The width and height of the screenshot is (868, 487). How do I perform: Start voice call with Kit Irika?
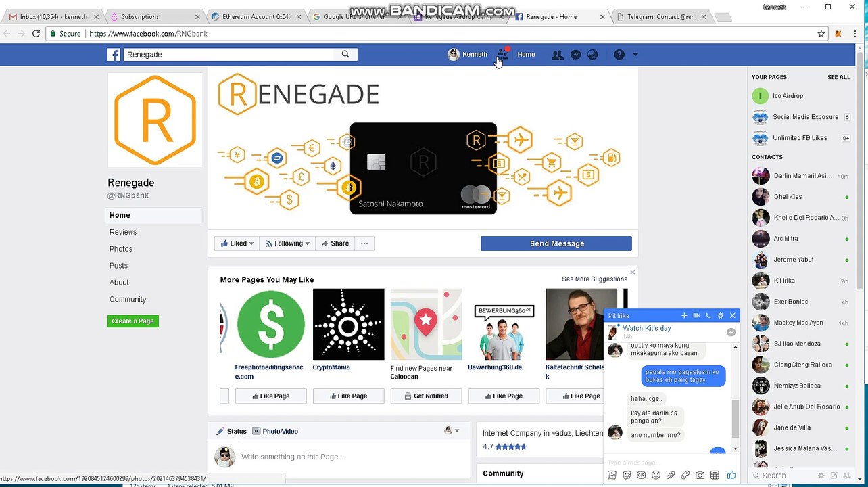708,316
